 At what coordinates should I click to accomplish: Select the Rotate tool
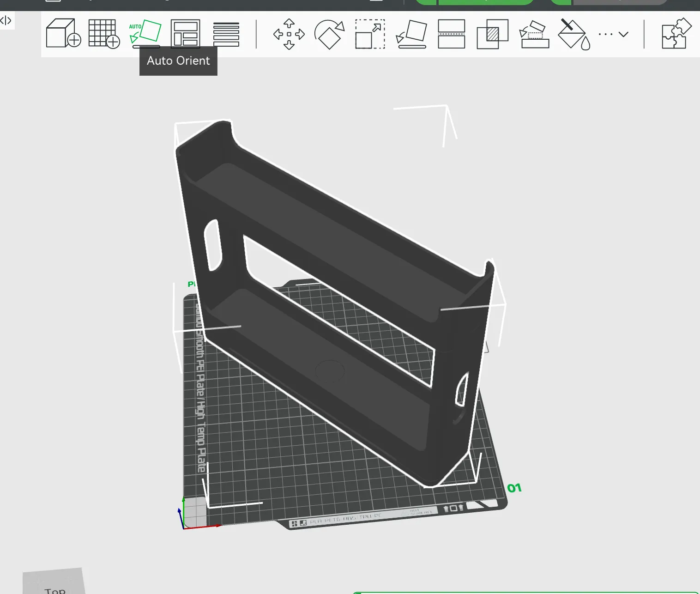(x=329, y=34)
